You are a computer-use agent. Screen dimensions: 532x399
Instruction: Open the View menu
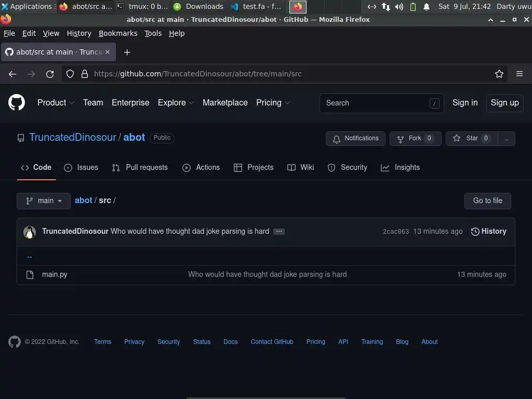tap(51, 33)
